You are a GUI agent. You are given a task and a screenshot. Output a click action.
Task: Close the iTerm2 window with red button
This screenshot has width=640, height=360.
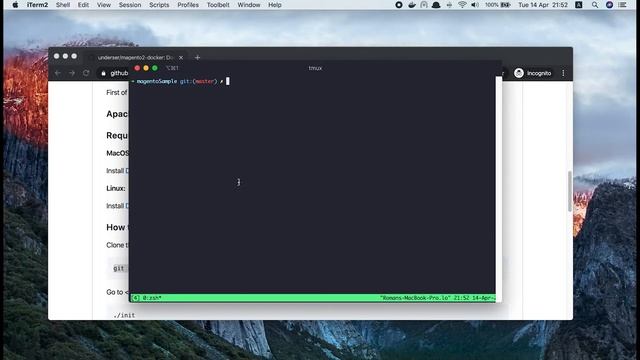[137, 68]
